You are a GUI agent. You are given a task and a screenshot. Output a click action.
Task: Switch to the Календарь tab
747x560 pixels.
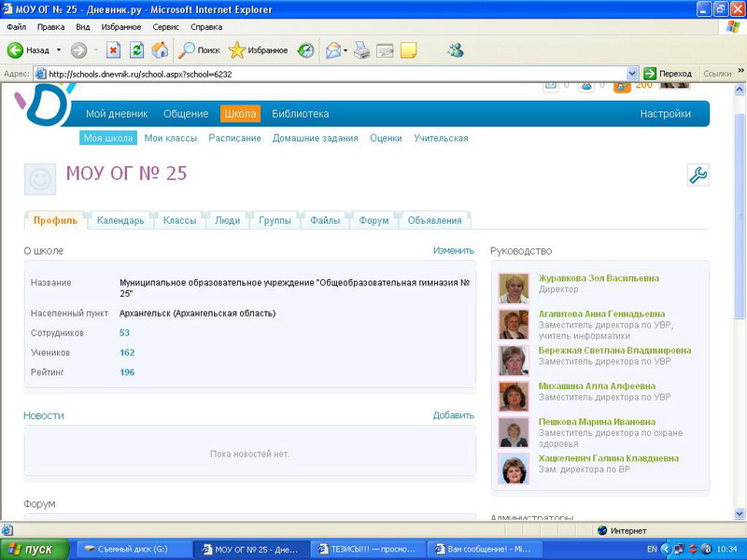120,220
